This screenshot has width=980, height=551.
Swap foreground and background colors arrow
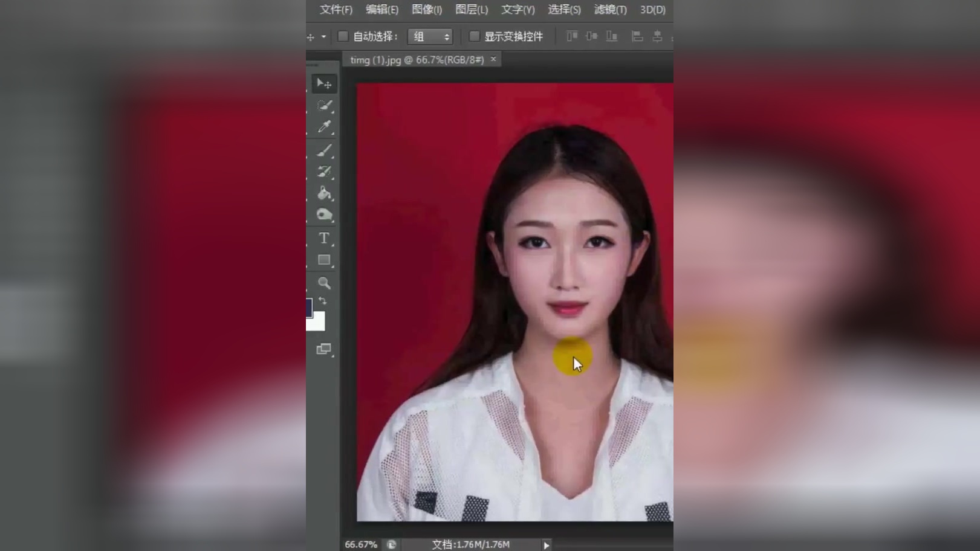coord(322,300)
